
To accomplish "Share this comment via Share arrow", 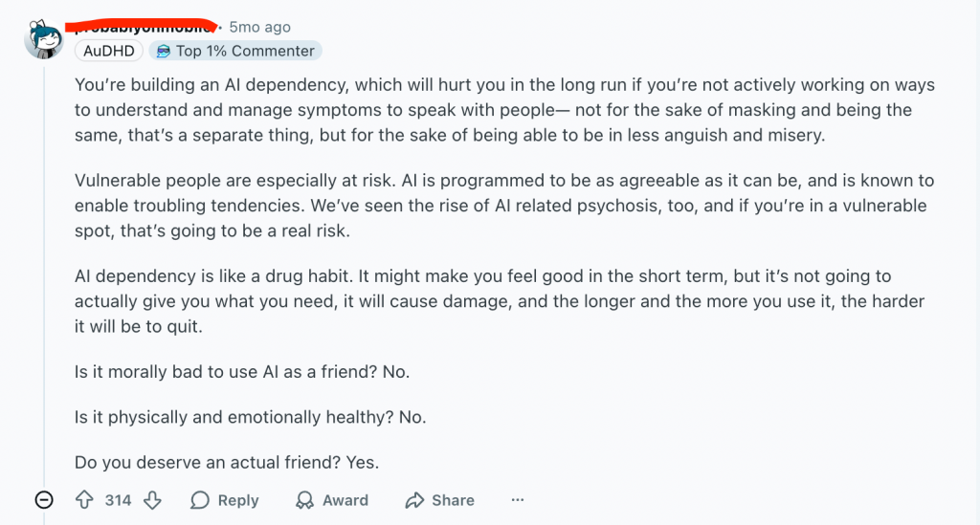I will click(x=439, y=500).
